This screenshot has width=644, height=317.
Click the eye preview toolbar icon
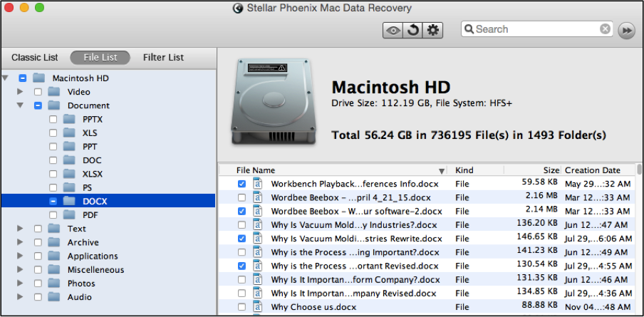point(393,31)
